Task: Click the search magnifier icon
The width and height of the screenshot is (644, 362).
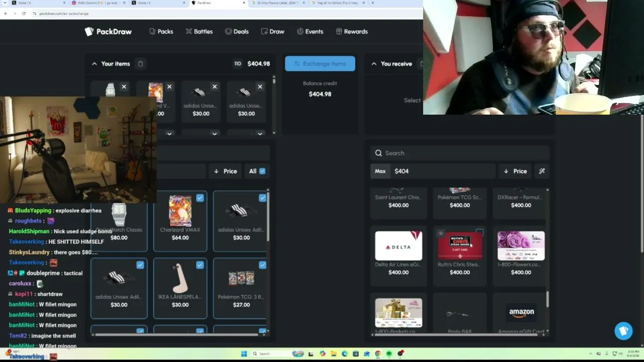Action: pos(378,153)
